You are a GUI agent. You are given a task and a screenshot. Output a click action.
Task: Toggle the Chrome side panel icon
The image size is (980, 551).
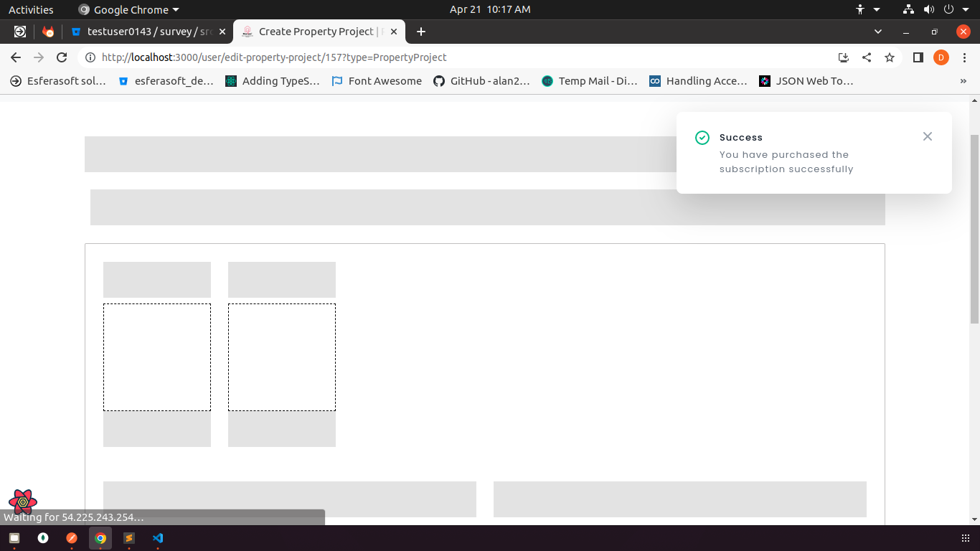(x=918, y=57)
